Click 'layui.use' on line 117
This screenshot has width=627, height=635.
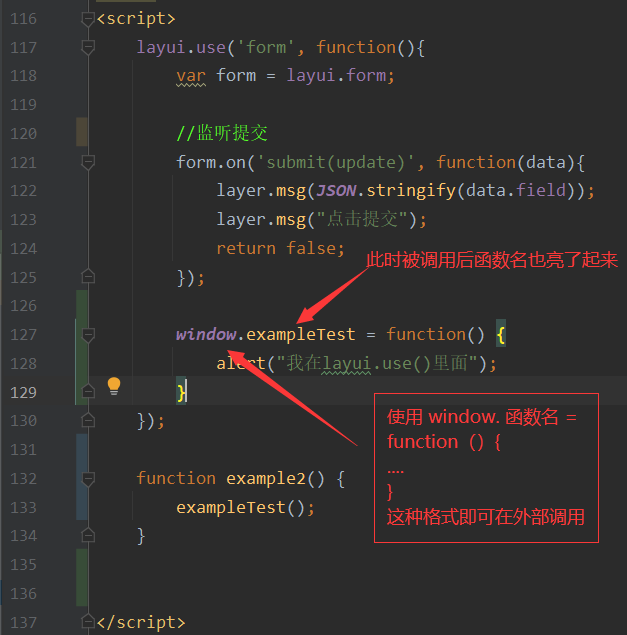click(181, 48)
